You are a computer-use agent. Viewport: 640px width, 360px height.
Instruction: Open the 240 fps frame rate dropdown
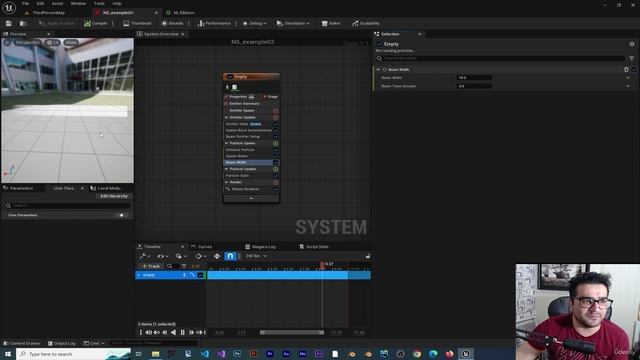pyautogui.click(x=256, y=256)
